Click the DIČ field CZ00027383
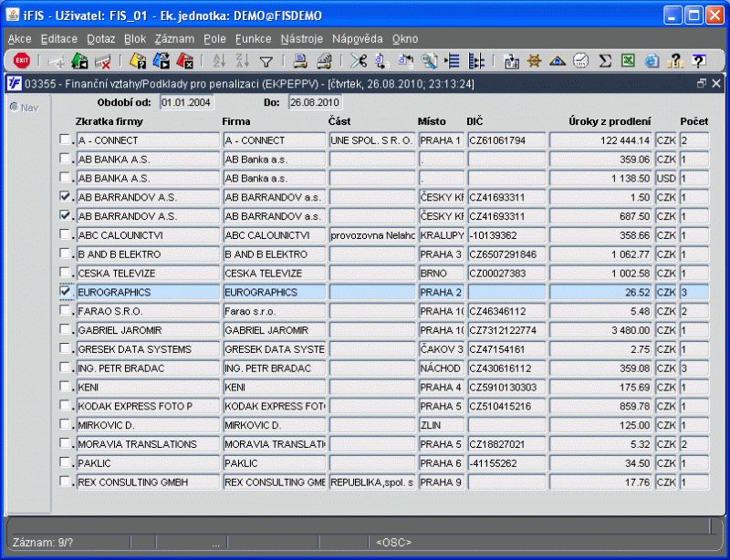The width and height of the screenshot is (730, 560). [x=506, y=274]
